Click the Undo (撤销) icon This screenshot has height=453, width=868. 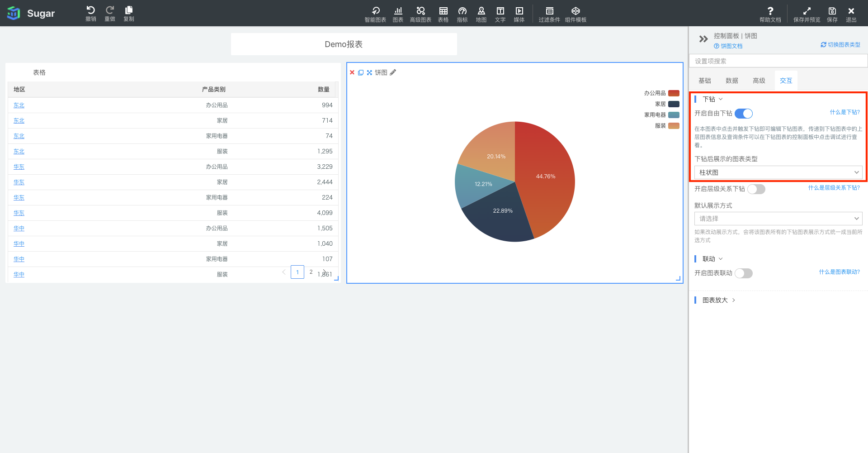click(90, 10)
